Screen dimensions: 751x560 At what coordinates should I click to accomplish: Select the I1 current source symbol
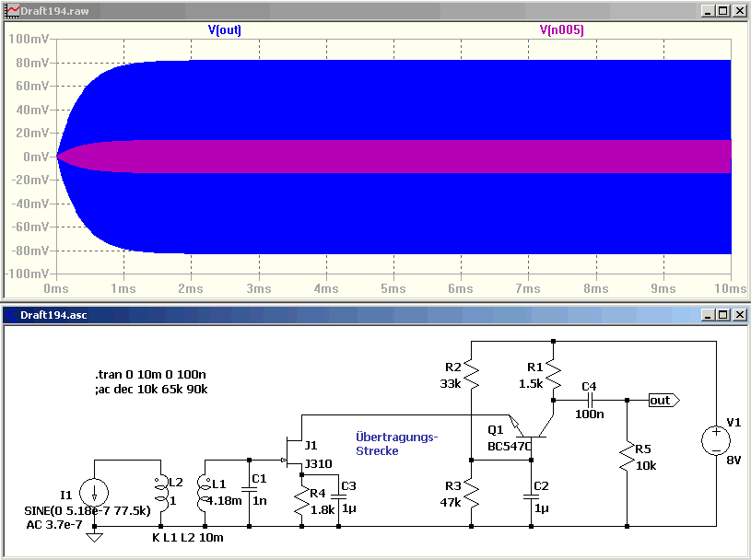click(x=94, y=493)
